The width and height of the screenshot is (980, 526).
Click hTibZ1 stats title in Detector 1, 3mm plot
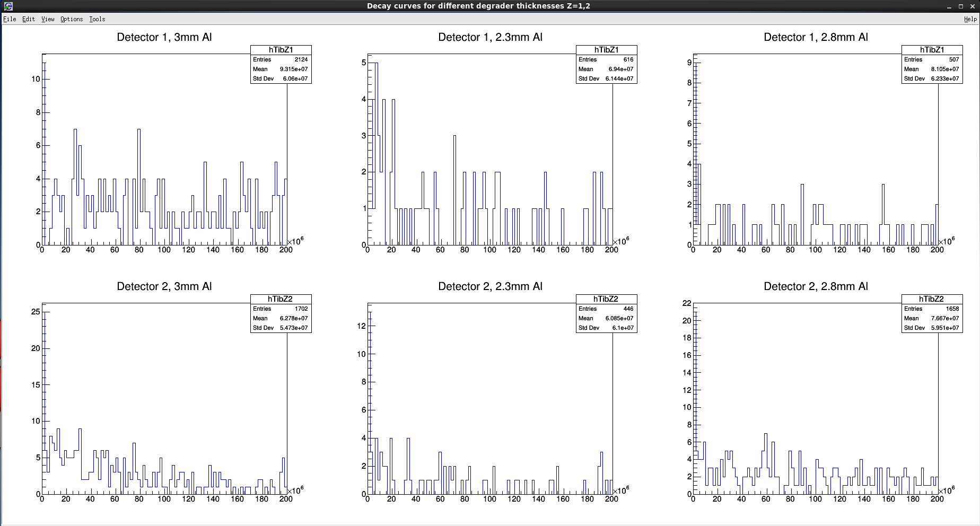coord(281,50)
